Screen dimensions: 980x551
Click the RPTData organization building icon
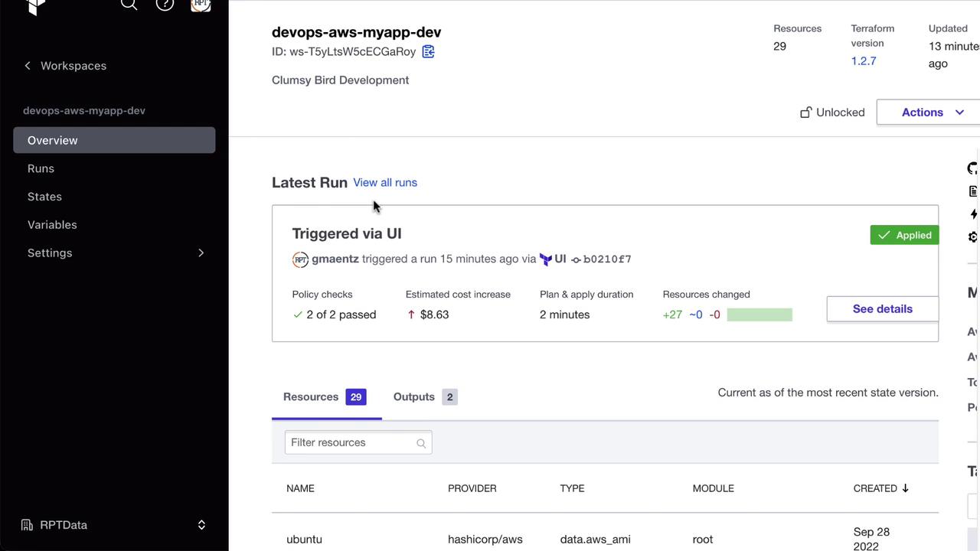click(x=27, y=525)
